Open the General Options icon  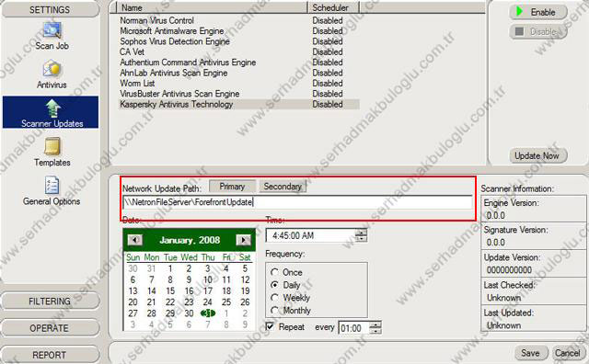coord(52,190)
